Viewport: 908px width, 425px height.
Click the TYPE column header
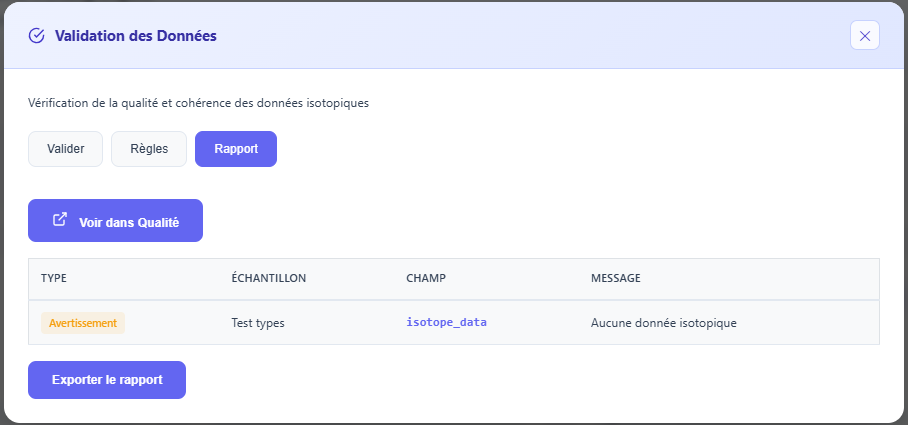pyautogui.click(x=54, y=278)
